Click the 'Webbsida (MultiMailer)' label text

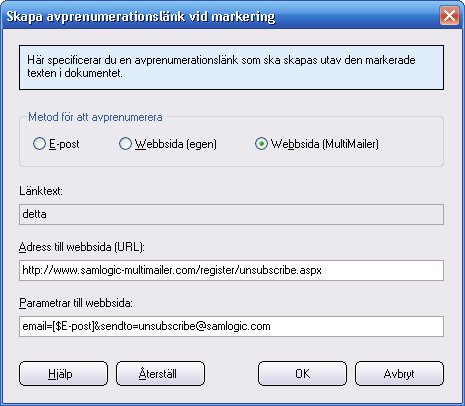tap(325, 144)
